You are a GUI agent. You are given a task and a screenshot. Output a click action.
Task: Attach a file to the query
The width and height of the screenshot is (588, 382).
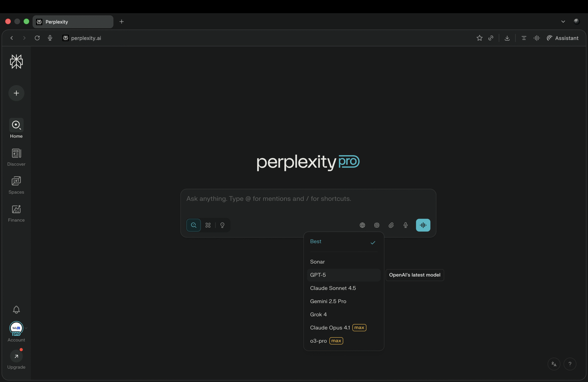point(391,225)
